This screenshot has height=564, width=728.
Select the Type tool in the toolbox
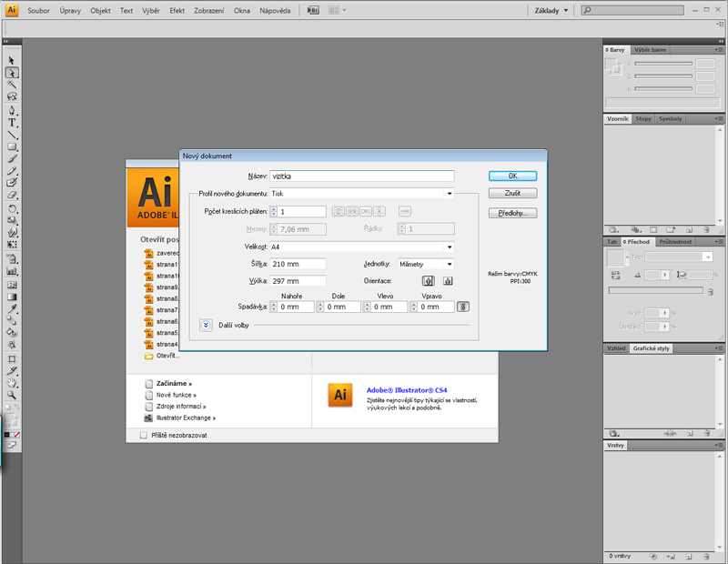pos(12,122)
